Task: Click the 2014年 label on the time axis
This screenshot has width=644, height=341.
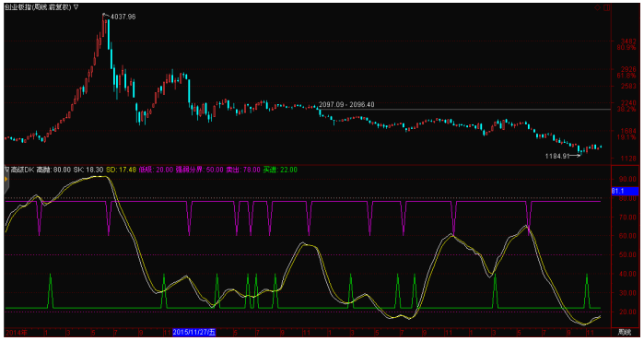Action: (17, 332)
